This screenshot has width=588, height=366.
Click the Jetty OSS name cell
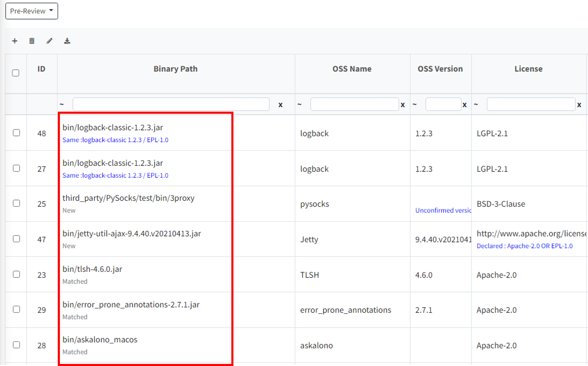click(309, 240)
